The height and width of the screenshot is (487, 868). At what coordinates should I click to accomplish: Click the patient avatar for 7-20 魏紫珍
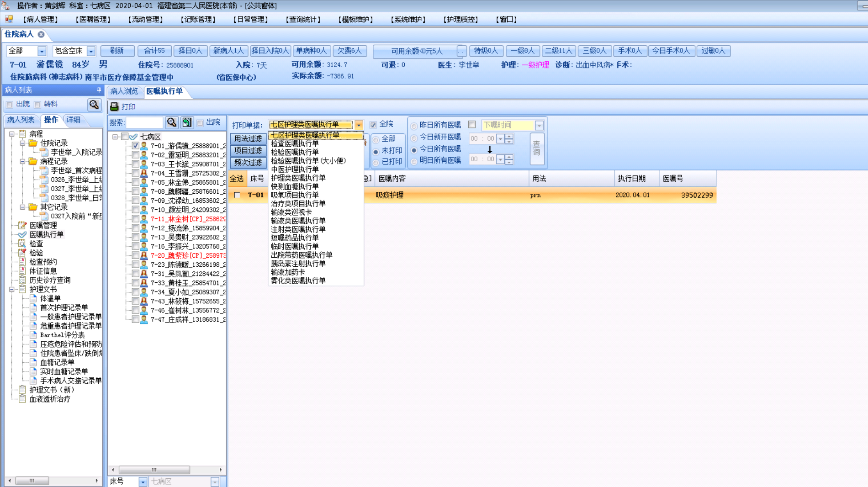[144, 255]
